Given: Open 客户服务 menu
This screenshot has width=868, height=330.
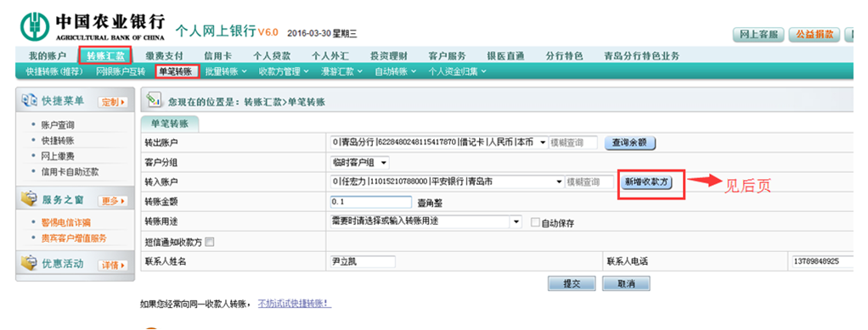Looking at the screenshot, I should (x=447, y=56).
